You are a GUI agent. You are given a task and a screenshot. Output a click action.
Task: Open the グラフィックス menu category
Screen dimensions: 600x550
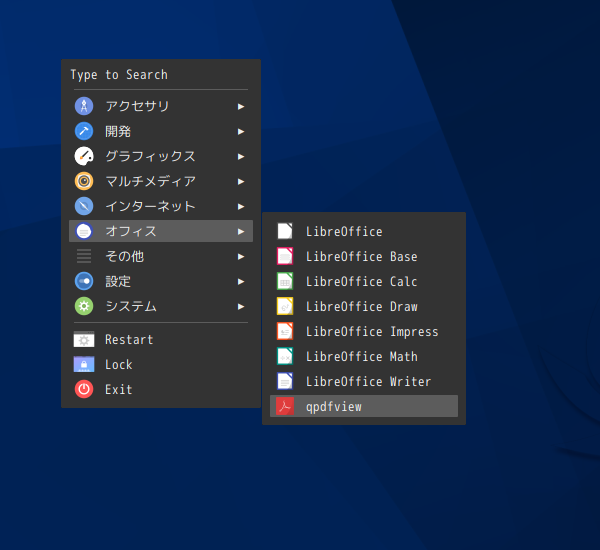point(161,156)
